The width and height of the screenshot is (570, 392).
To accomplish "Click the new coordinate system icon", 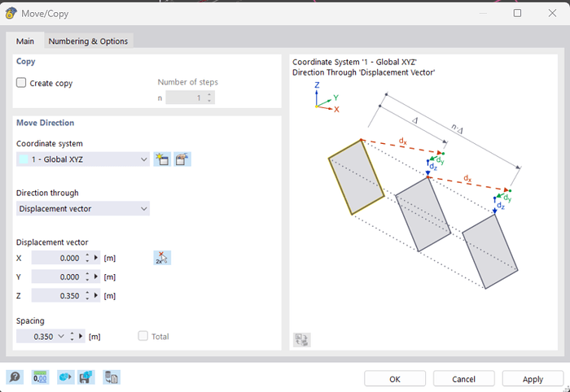I will pos(162,159).
